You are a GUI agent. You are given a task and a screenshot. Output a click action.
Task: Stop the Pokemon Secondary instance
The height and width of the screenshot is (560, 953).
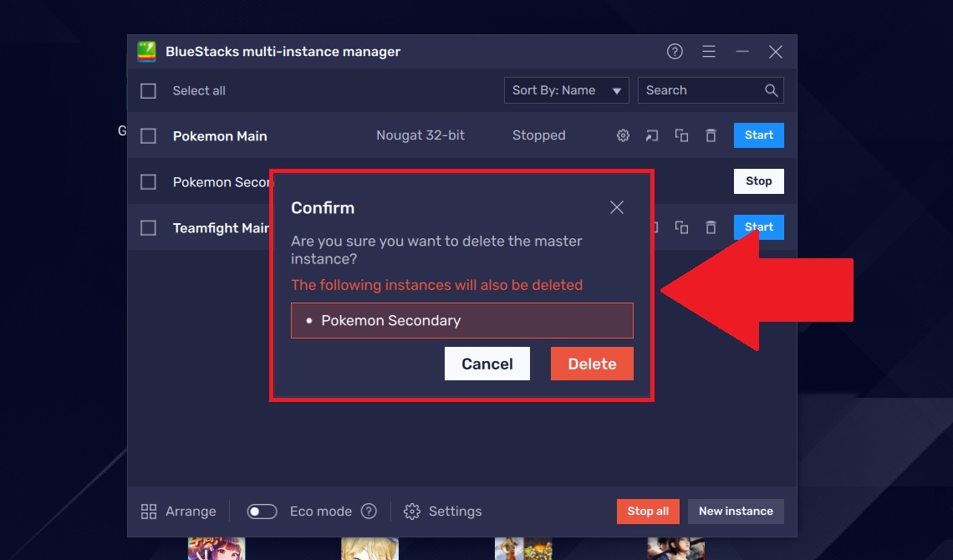click(x=758, y=181)
